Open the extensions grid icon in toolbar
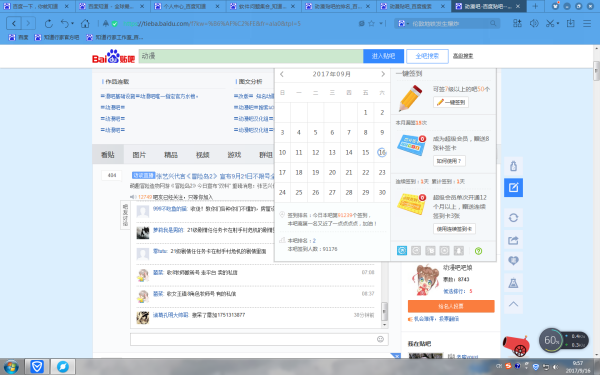This screenshot has height=375, width=600. pos(517,23)
